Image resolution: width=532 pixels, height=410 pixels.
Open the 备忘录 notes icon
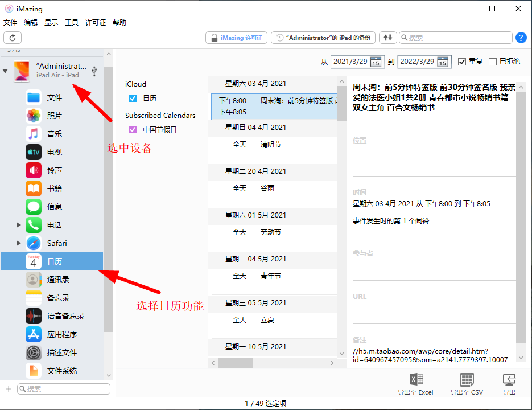point(34,298)
